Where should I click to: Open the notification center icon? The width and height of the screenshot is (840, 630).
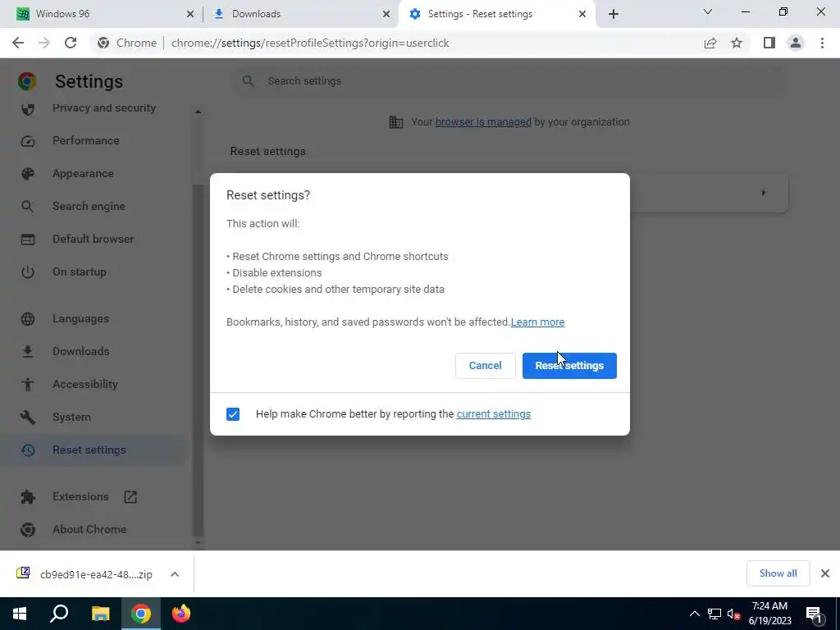pyautogui.click(x=815, y=614)
